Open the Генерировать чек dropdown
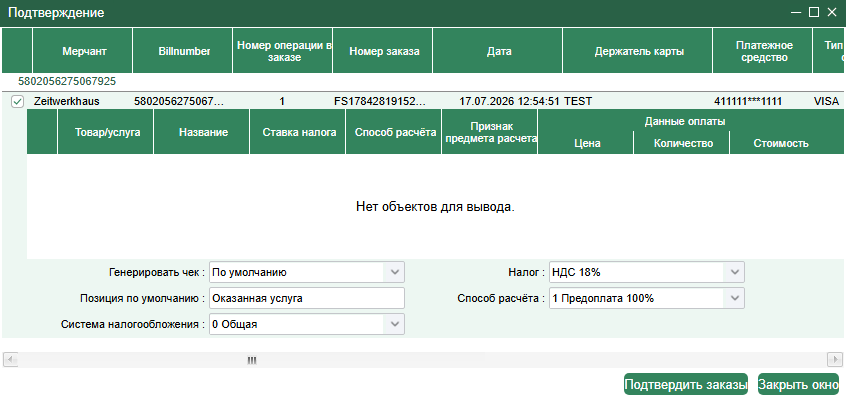 pos(394,273)
